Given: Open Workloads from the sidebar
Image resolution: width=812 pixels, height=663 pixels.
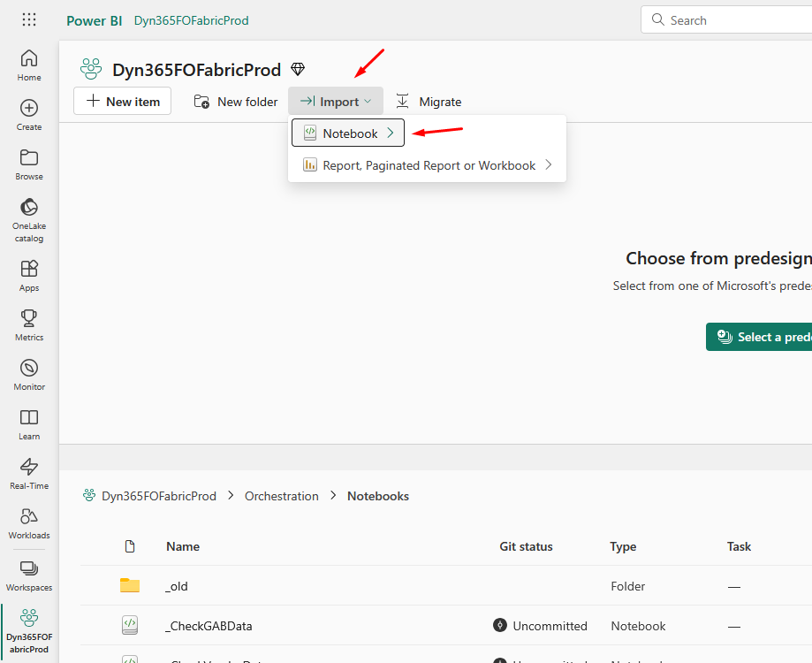Looking at the screenshot, I should click(x=29, y=523).
